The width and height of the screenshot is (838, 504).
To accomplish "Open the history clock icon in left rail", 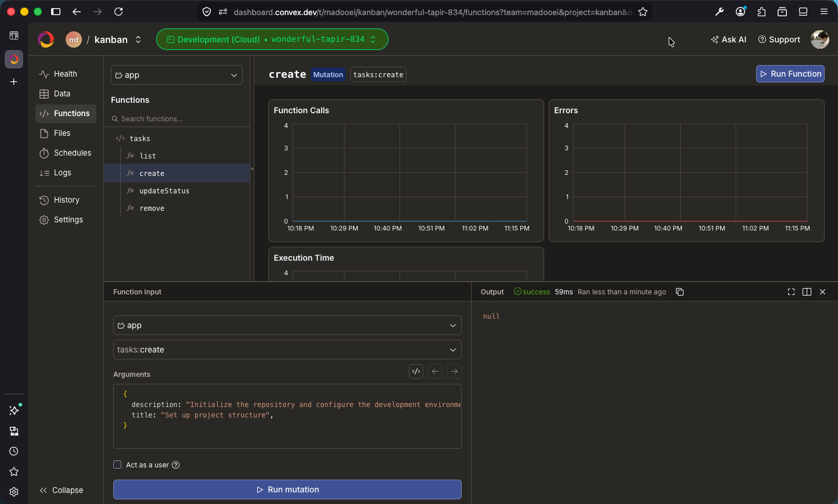I will point(14,451).
